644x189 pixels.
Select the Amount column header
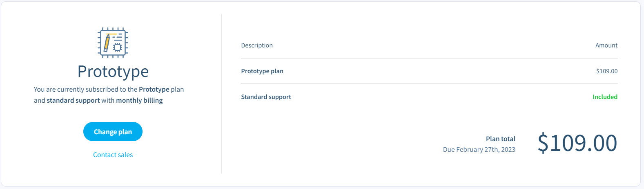click(606, 45)
